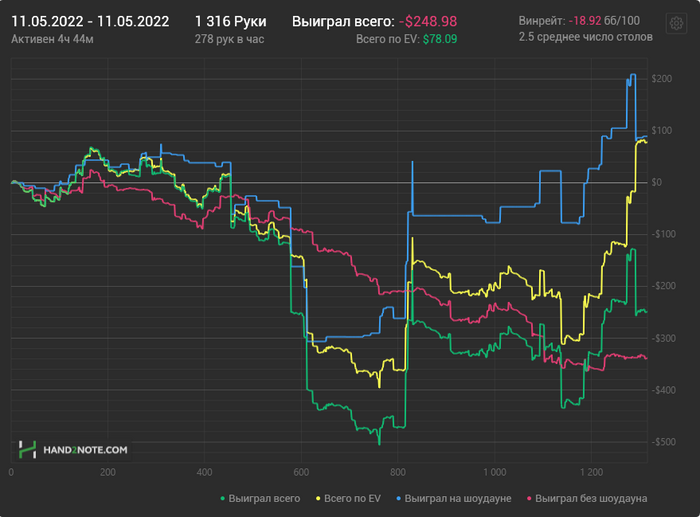
Task: Toggle the Всего по EV series label
Action: point(352,498)
